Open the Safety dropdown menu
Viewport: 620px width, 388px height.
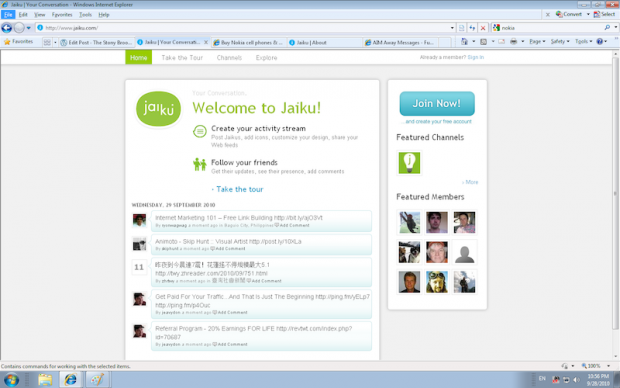click(560, 42)
